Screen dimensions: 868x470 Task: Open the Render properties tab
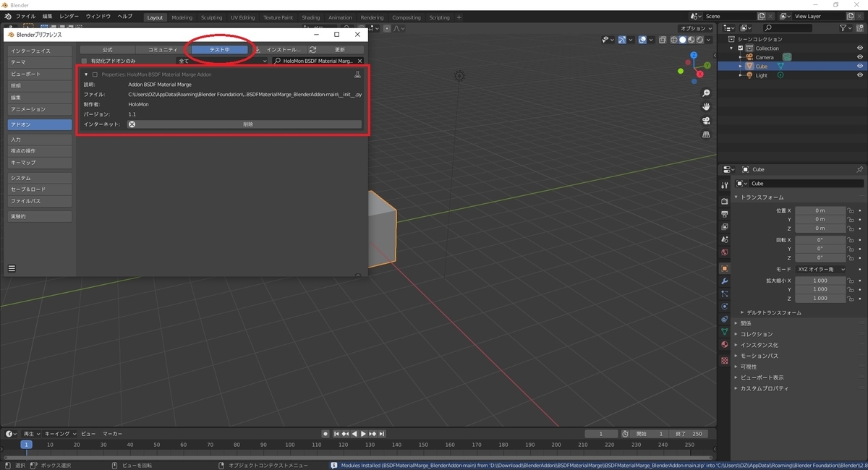click(724, 201)
